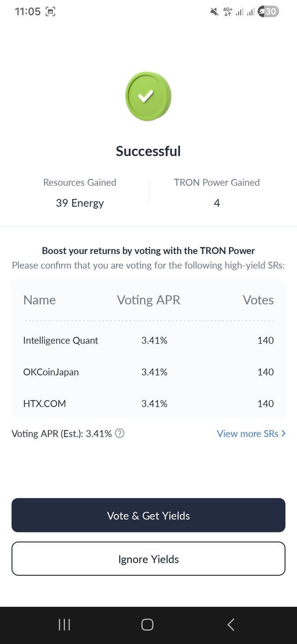Tap the Name column header
Viewport: 297px width, 644px height.
tap(39, 300)
